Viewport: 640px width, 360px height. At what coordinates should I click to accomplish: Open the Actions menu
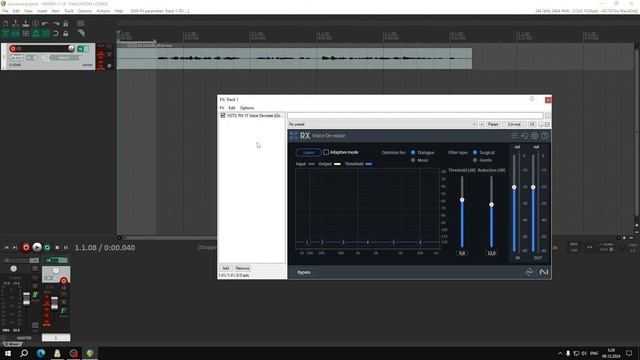[x=103, y=11]
